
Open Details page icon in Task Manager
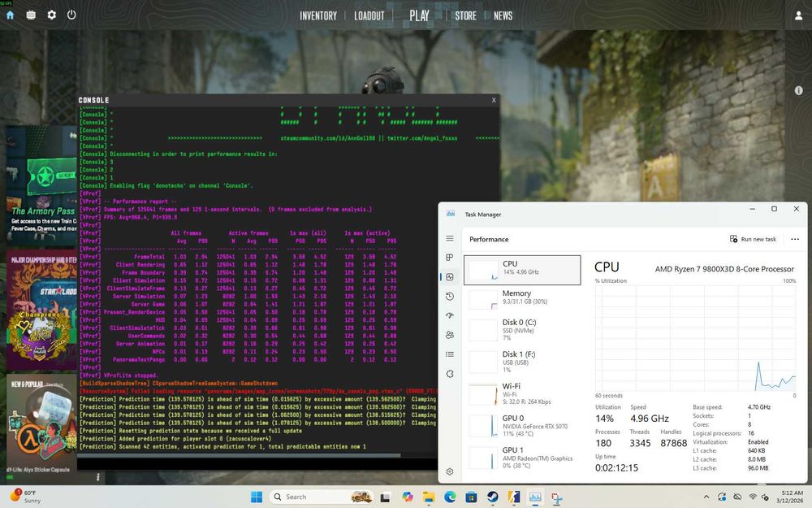(450, 354)
